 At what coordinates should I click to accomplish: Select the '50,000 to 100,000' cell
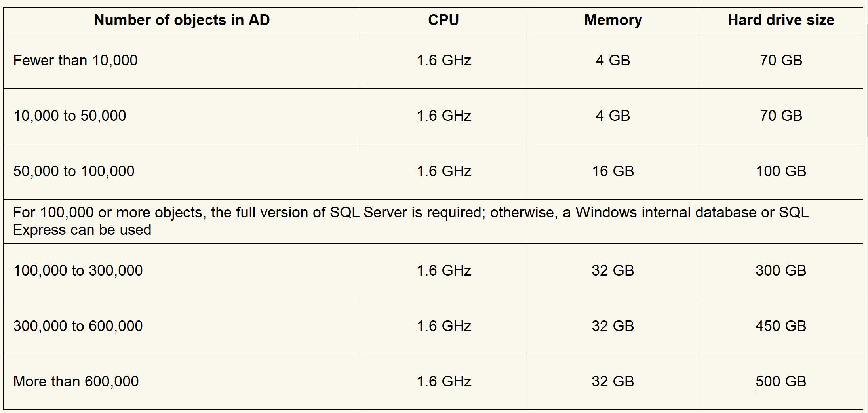pos(74,171)
